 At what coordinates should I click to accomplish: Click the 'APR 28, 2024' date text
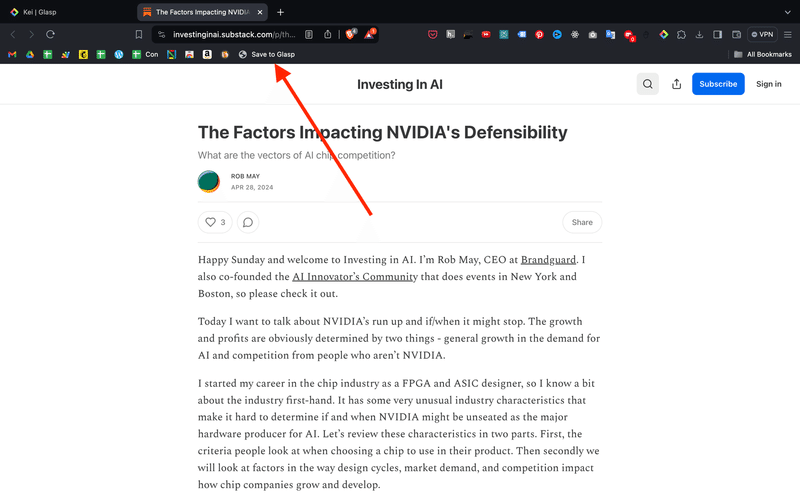[252, 187]
